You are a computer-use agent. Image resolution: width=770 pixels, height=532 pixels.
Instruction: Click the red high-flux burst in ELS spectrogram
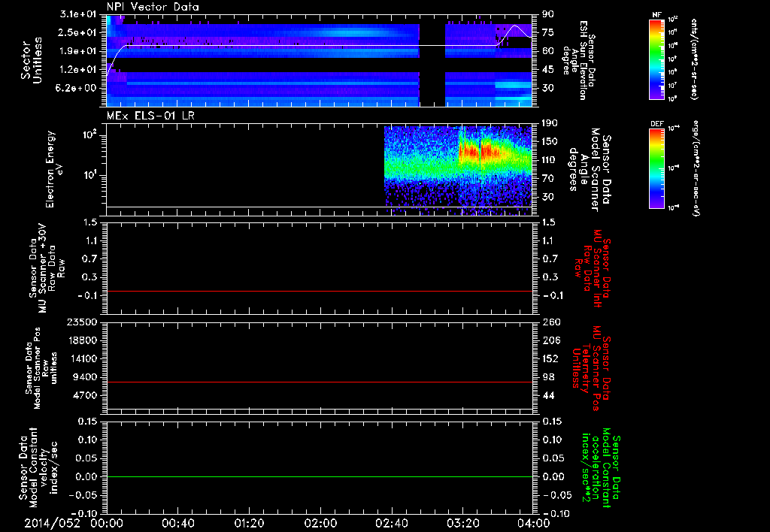(x=479, y=151)
